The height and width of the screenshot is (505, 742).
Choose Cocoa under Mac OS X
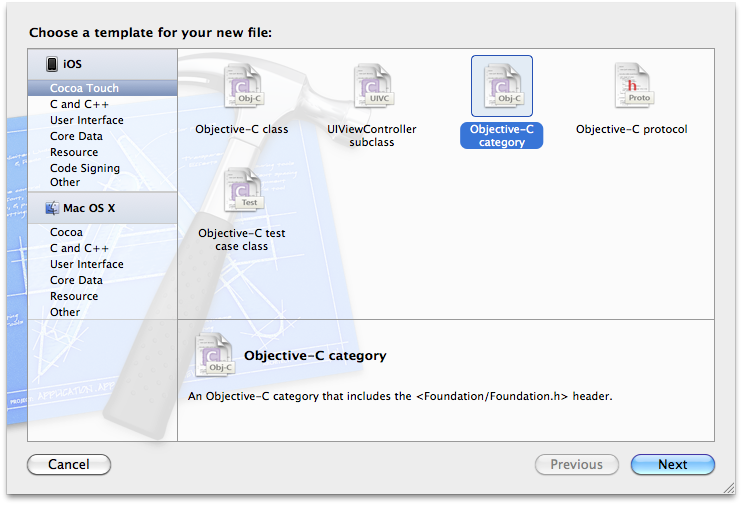point(103,232)
